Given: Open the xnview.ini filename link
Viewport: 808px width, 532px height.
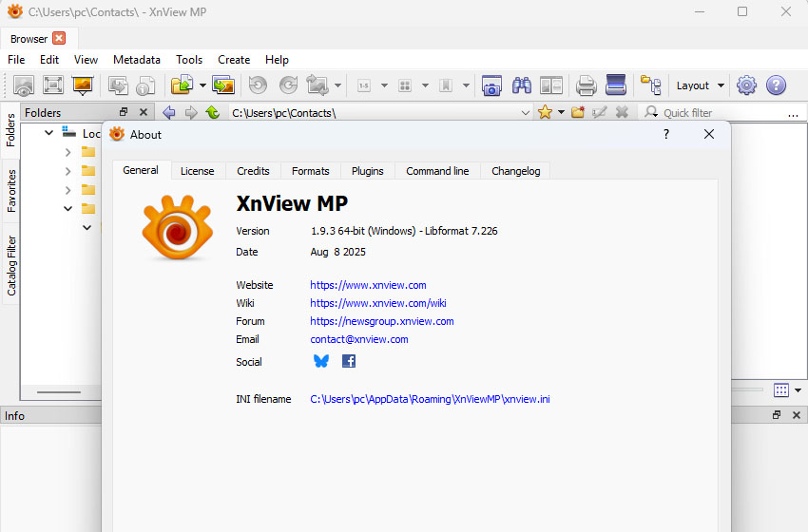Looking at the screenshot, I should point(430,399).
